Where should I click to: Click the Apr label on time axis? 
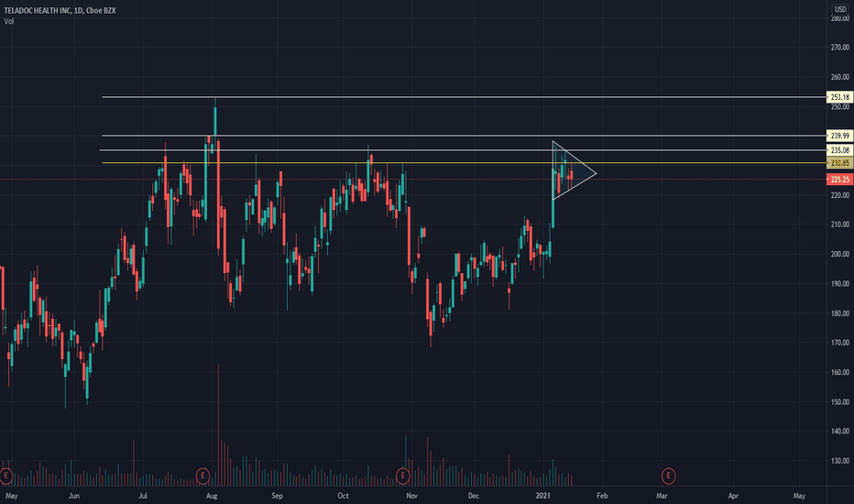(x=734, y=496)
